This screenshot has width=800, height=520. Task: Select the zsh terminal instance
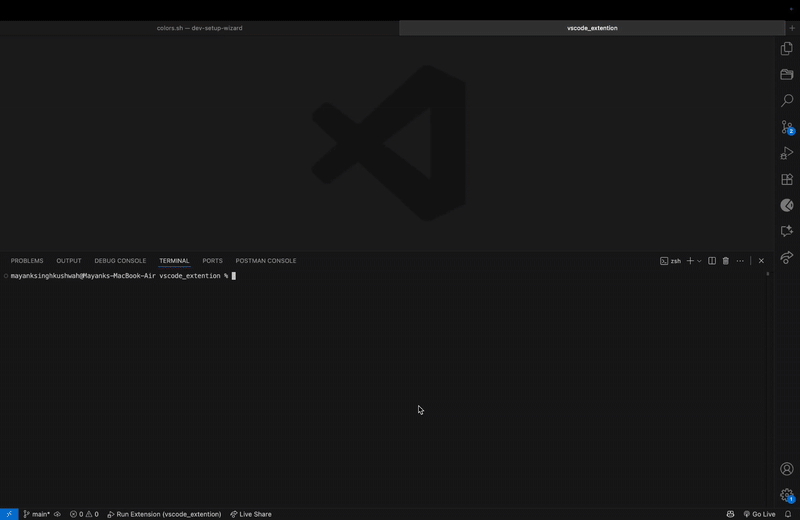670,261
